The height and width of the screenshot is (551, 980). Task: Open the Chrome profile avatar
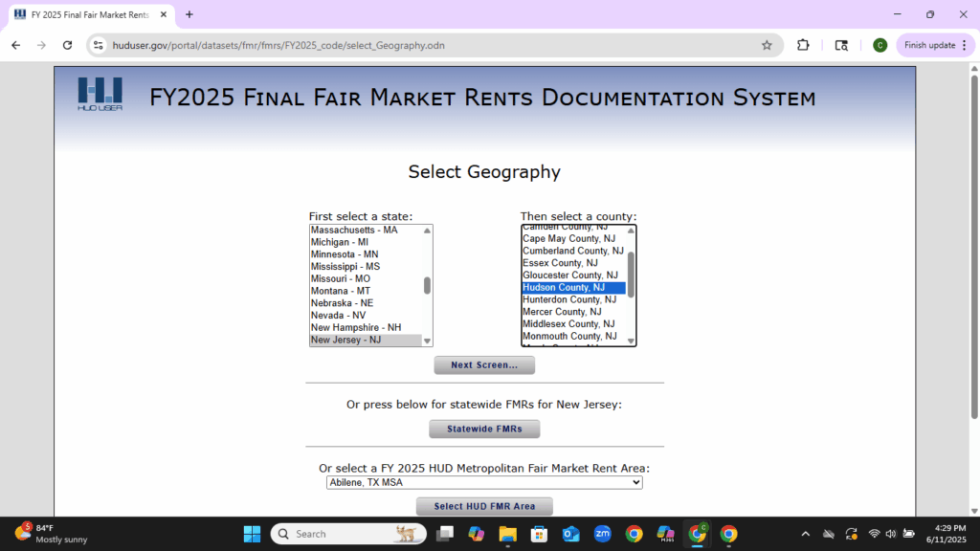880,45
